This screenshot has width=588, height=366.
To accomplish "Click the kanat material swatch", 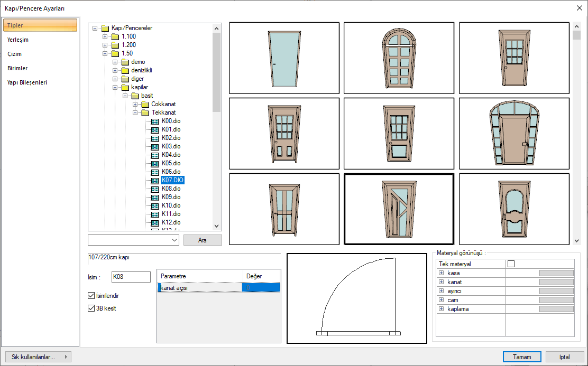I will pos(556,282).
